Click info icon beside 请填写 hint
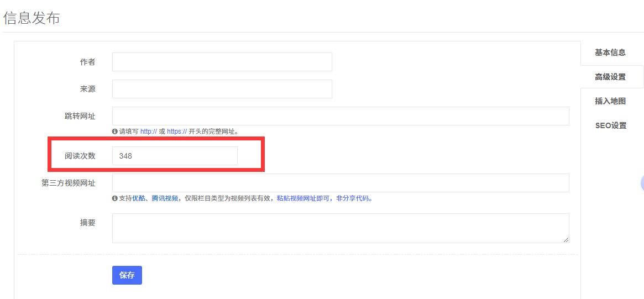The height and width of the screenshot is (299, 644). (x=114, y=132)
